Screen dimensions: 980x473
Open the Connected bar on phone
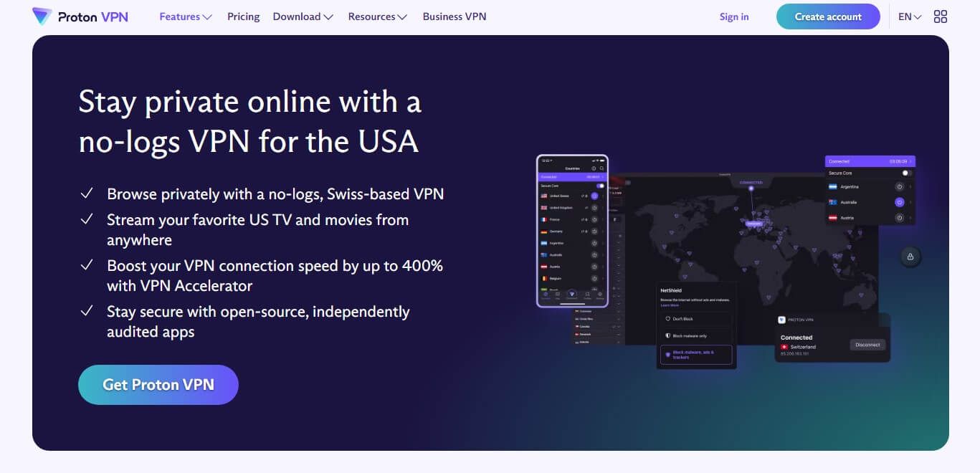tap(571, 176)
